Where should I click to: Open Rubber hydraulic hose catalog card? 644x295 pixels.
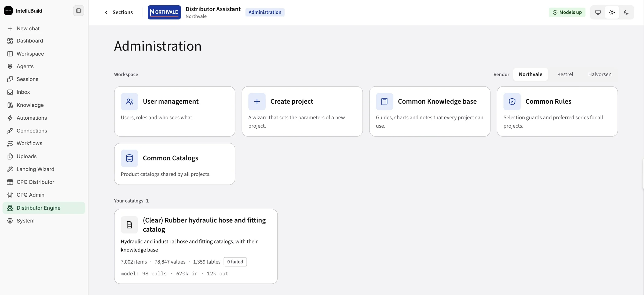[196, 247]
